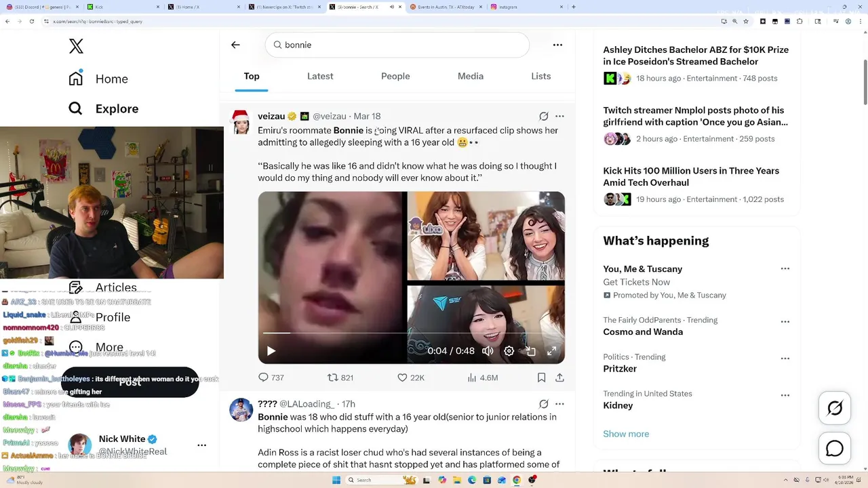Reply to veizau's post with 737 replies
Viewport: 868px width, 488px height.
coord(271,378)
